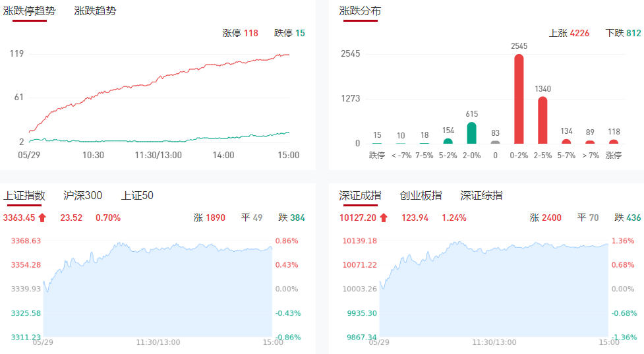Select the green 2-0% bar showing 615
Viewport: 644px width, 354px height.
pos(471,133)
